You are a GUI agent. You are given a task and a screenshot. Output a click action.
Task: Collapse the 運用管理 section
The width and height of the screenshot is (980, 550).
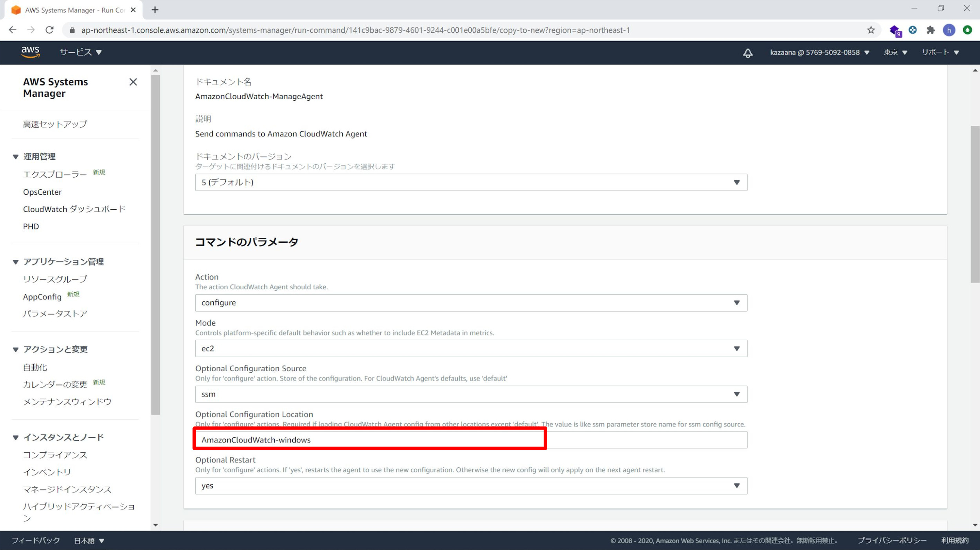pyautogui.click(x=16, y=157)
